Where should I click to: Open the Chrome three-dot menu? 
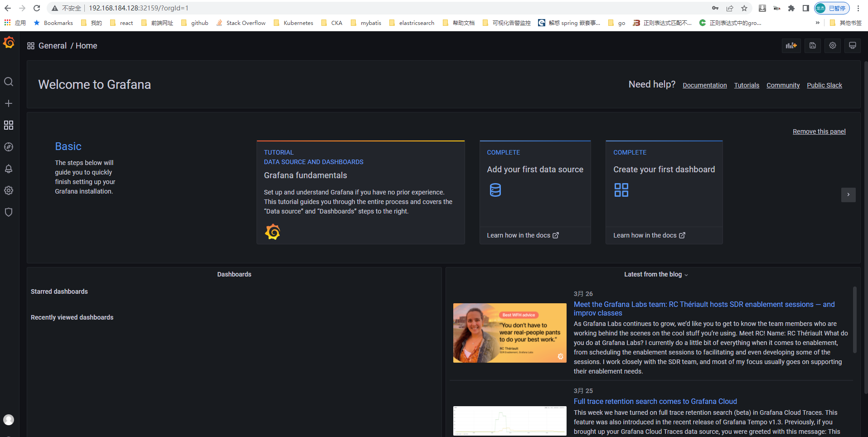click(858, 8)
